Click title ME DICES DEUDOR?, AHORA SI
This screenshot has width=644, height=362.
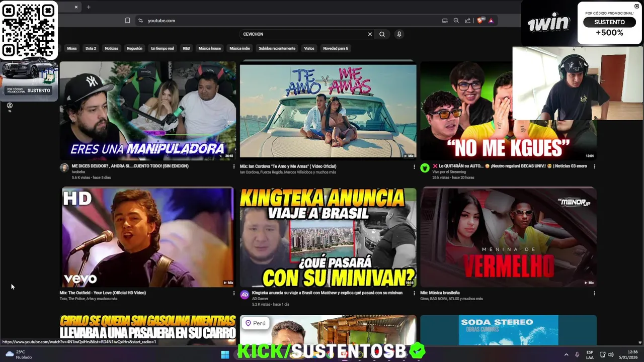(x=130, y=166)
